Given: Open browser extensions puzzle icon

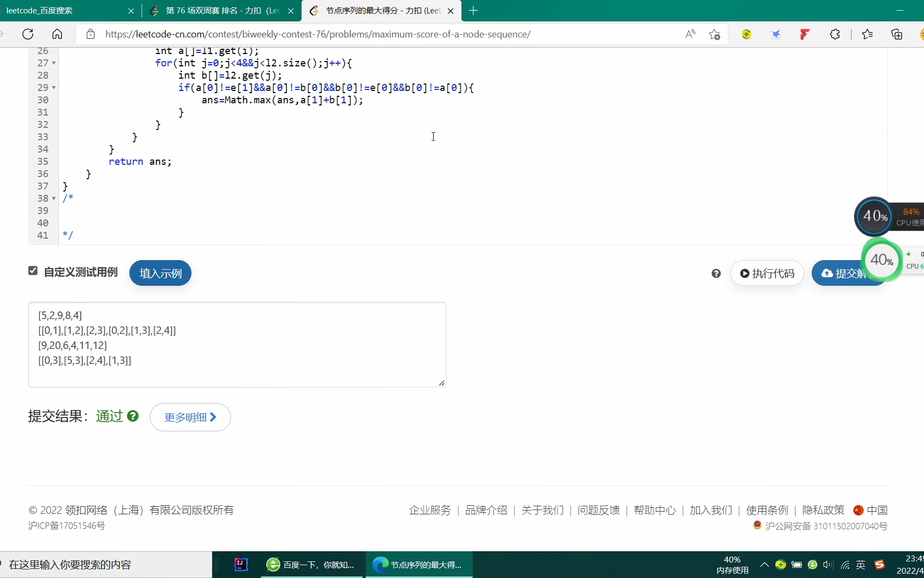Looking at the screenshot, I should [x=835, y=34].
